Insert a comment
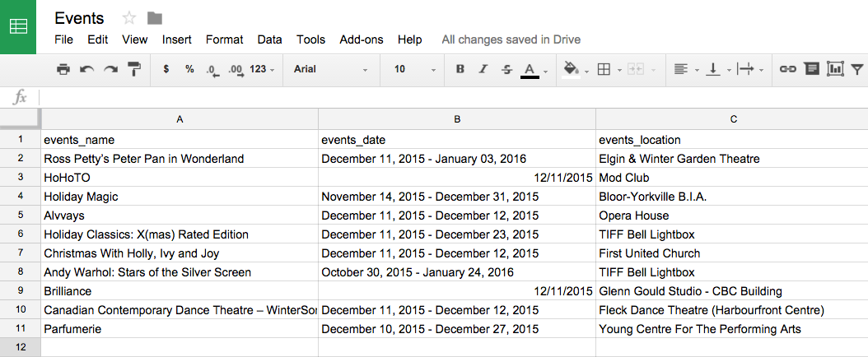 click(x=811, y=69)
